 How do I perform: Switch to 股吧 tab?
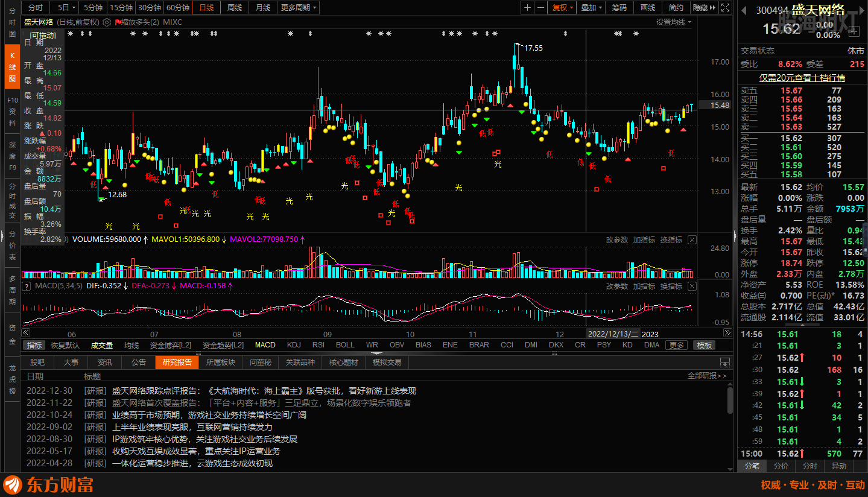coord(37,362)
